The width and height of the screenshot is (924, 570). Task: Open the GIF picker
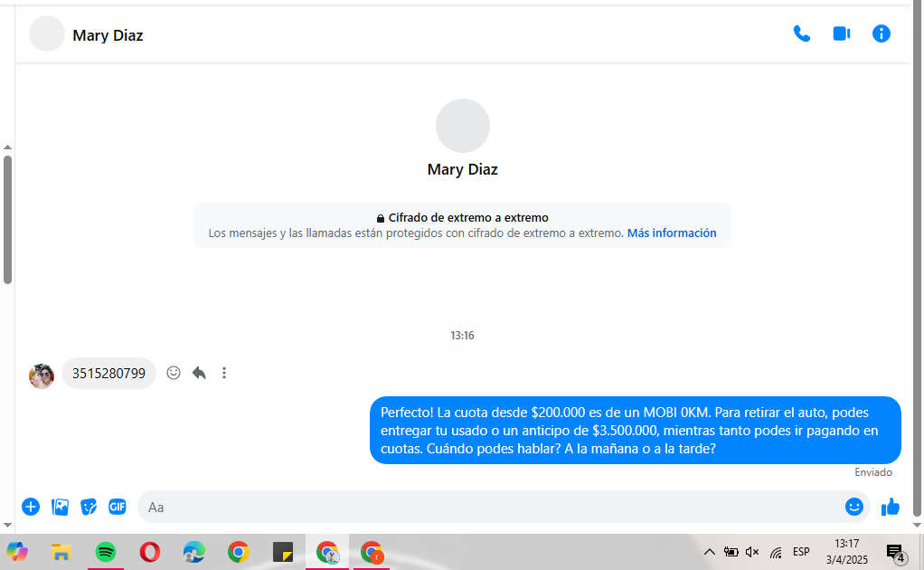click(x=118, y=507)
